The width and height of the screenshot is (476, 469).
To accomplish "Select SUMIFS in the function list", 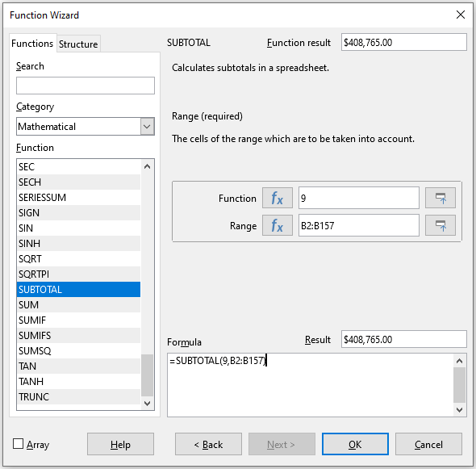I will click(78, 335).
